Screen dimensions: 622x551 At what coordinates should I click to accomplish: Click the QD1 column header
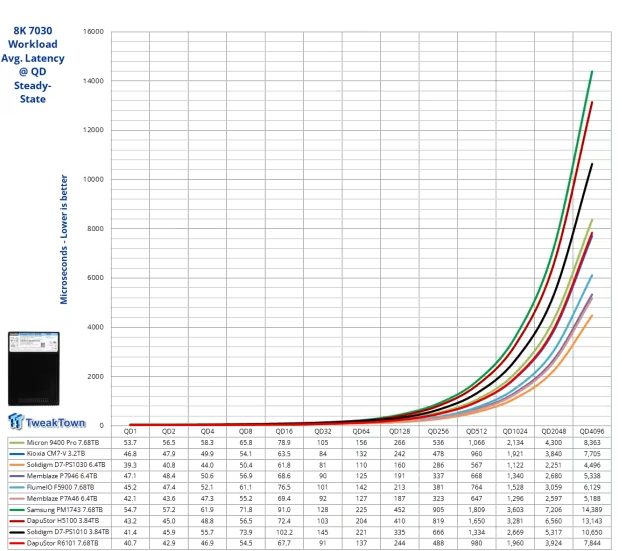pos(130,432)
